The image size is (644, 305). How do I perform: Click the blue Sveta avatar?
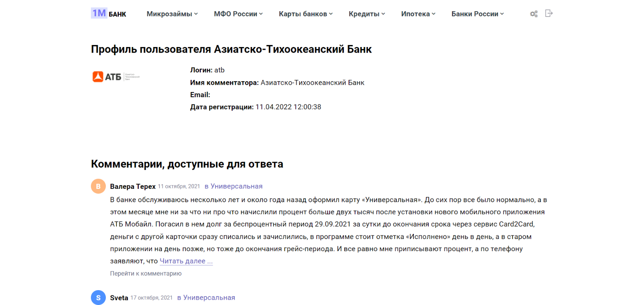pyautogui.click(x=98, y=297)
